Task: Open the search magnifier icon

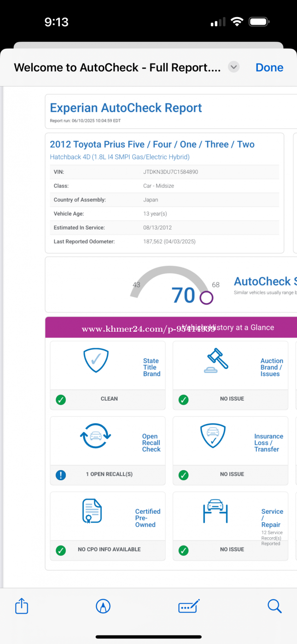Action: click(274, 606)
